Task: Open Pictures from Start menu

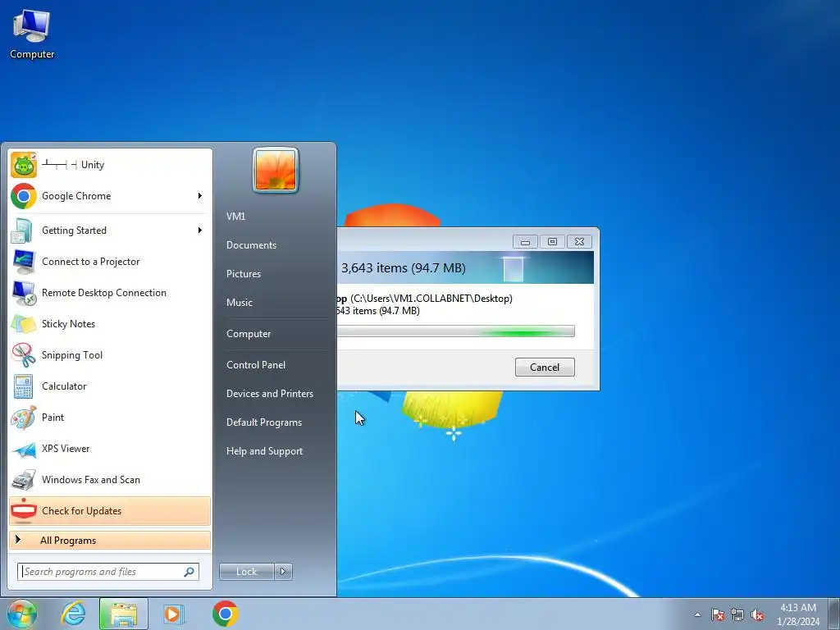Action: point(244,274)
